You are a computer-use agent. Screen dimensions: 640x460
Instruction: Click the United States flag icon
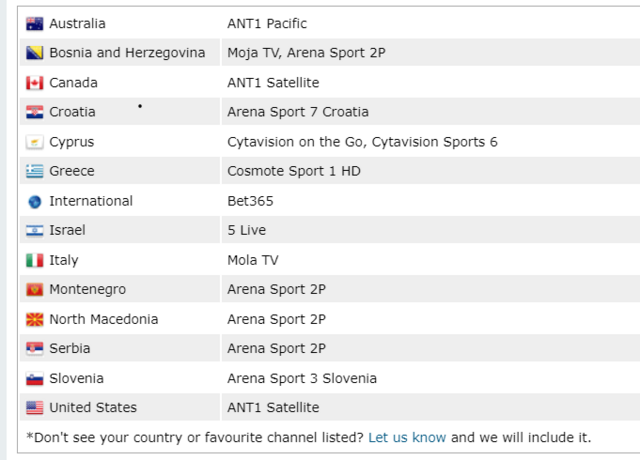34,408
